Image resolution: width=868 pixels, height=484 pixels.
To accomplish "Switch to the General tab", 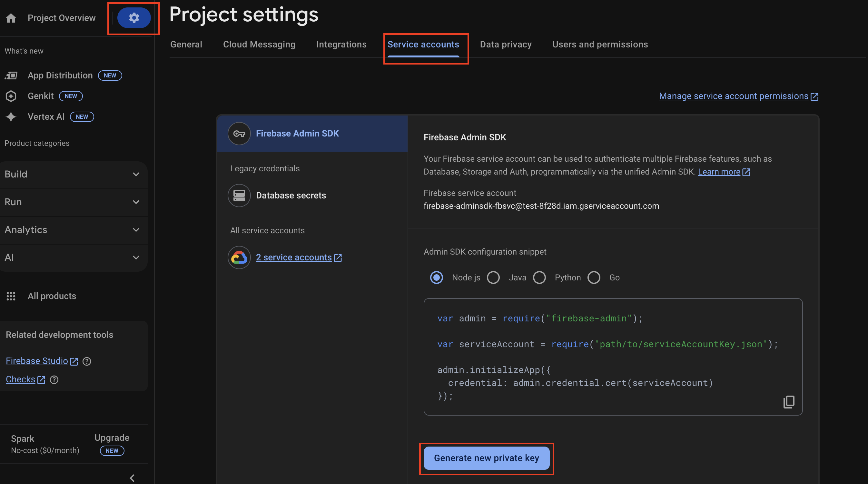I will coord(186,45).
